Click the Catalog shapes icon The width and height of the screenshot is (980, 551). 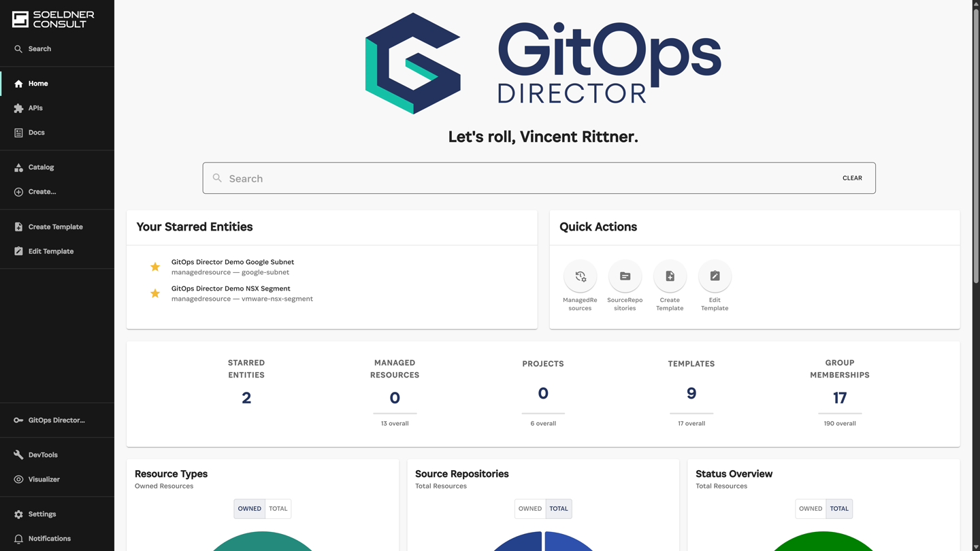[x=18, y=167]
